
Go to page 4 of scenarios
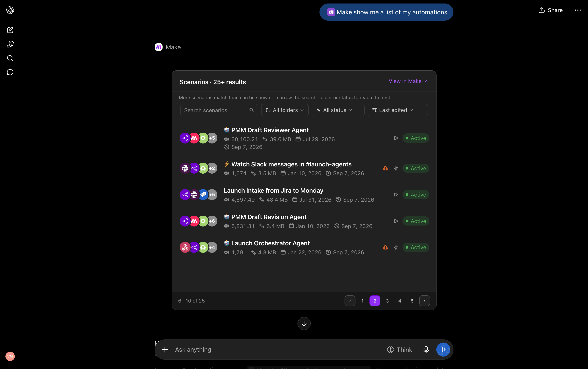click(x=400, y=301)
